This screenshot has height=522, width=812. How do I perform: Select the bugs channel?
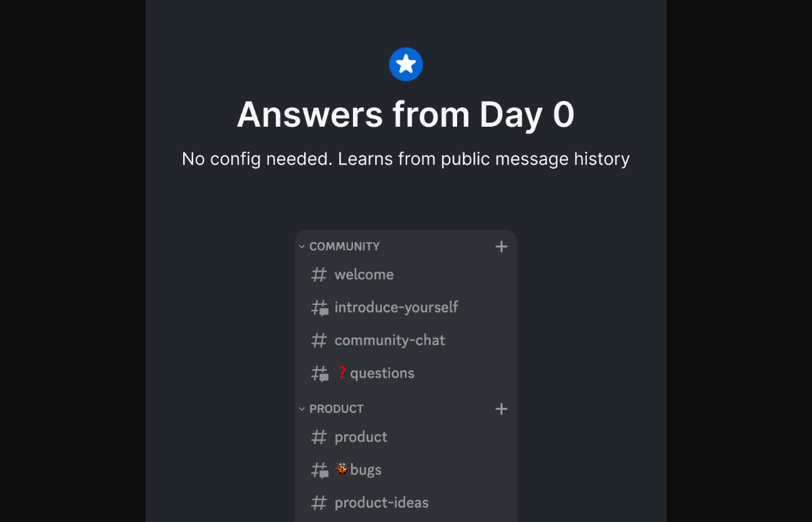(366, 470)
